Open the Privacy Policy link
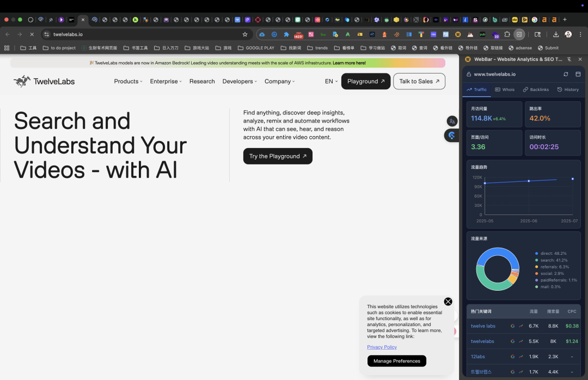Screen dimensions: 588x380 pos(382,347)
